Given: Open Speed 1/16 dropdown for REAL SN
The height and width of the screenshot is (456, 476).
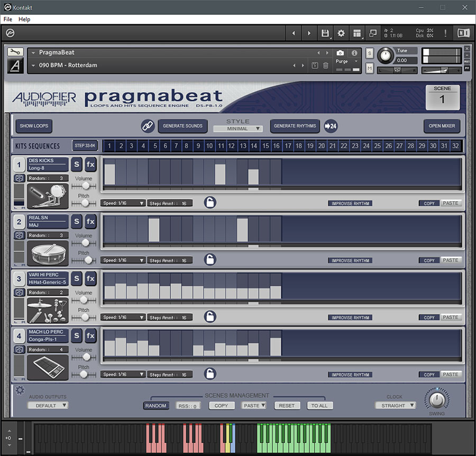Looking at the screenshot, I should [x=123, y=260].
